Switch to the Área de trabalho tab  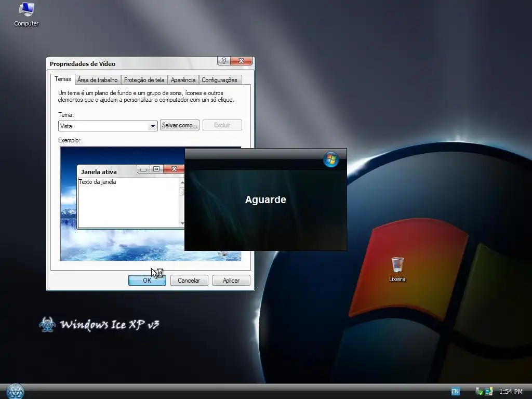coord(98,80)
